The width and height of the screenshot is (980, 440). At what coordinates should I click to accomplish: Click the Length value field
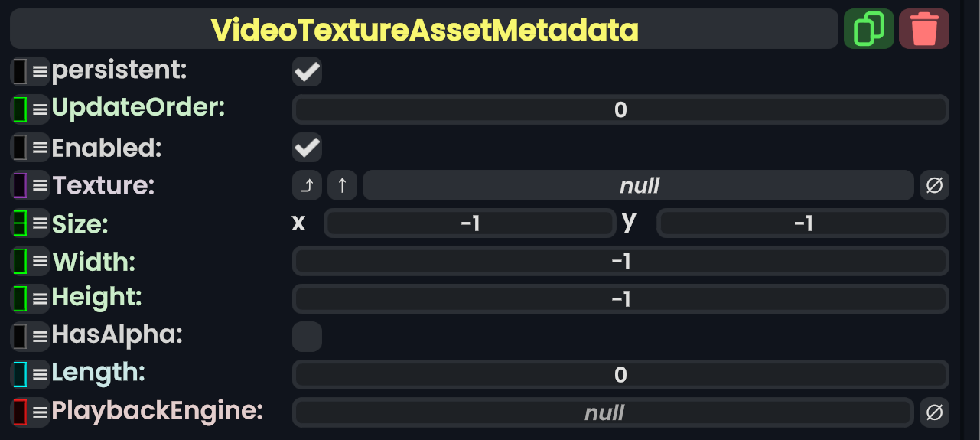pos(620,374)
